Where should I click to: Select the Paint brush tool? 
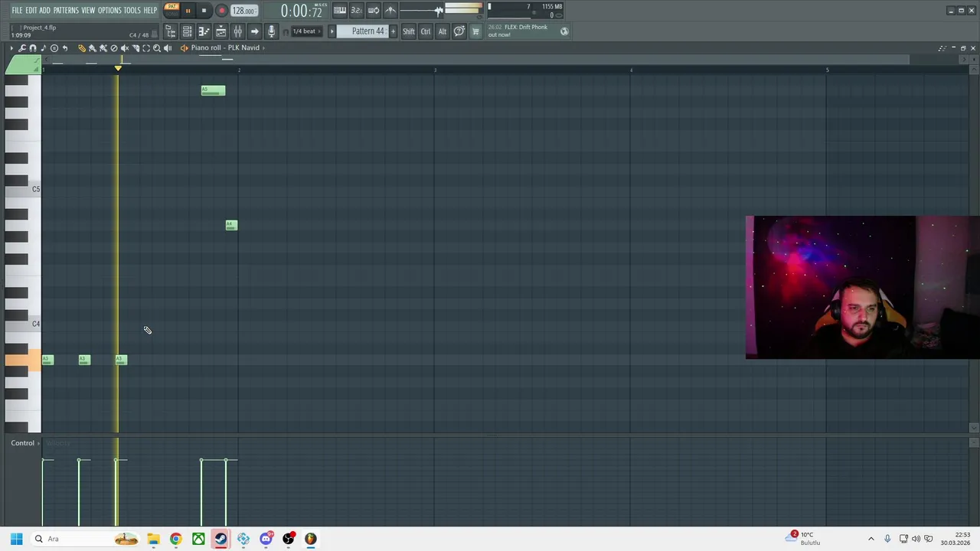point(93,48)
